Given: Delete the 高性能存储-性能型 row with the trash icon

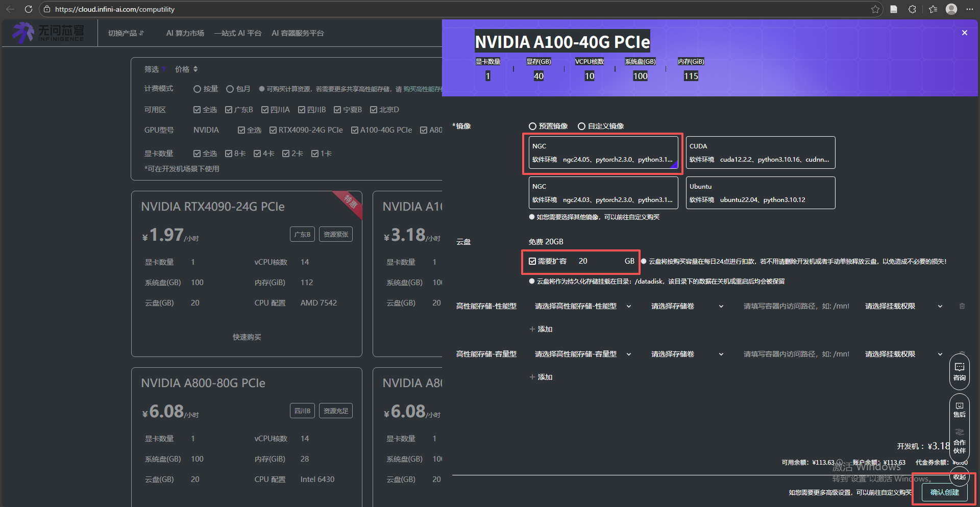Looking at the screenshot, I should [x=962, y=306].
